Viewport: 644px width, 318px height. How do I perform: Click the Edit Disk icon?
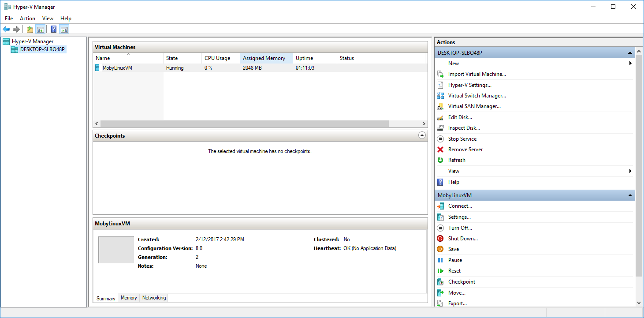[x=440, y=117]
